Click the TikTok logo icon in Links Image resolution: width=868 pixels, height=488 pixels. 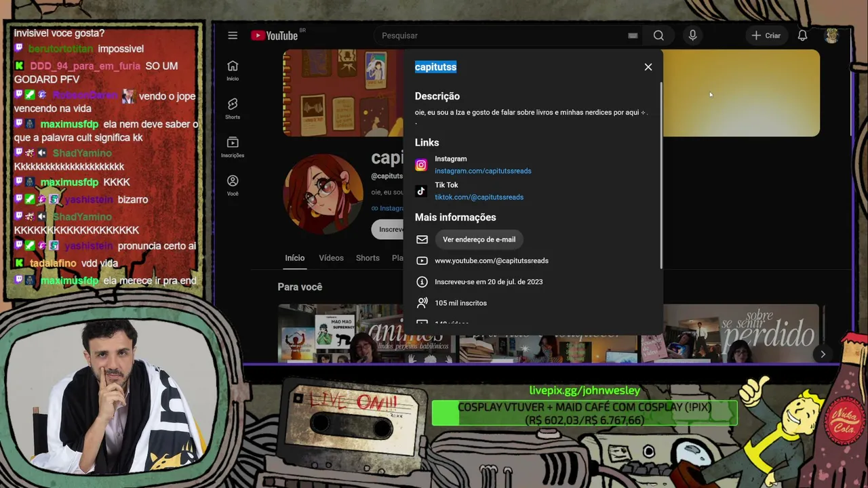[x=421, y=191]
